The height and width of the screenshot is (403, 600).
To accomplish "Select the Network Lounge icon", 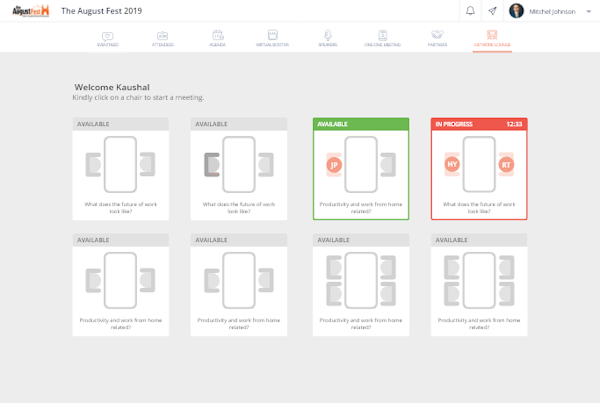I will pos(492,36).
